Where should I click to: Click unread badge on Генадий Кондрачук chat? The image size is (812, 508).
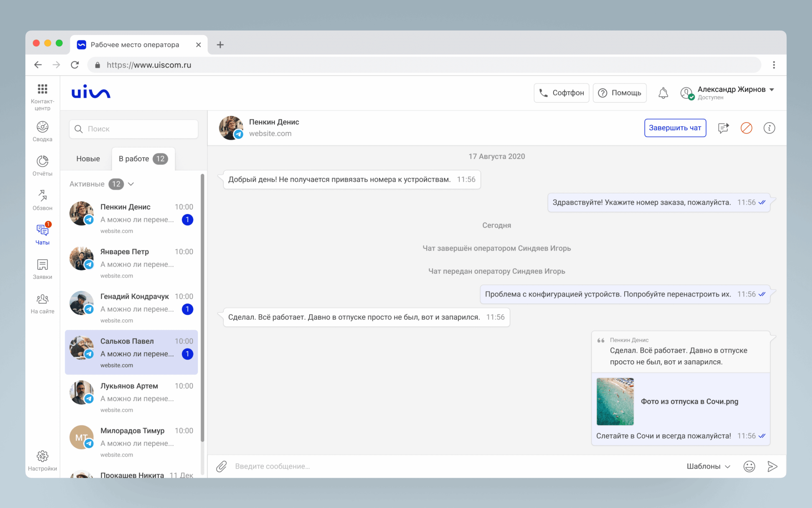click(x=187, y=309)
